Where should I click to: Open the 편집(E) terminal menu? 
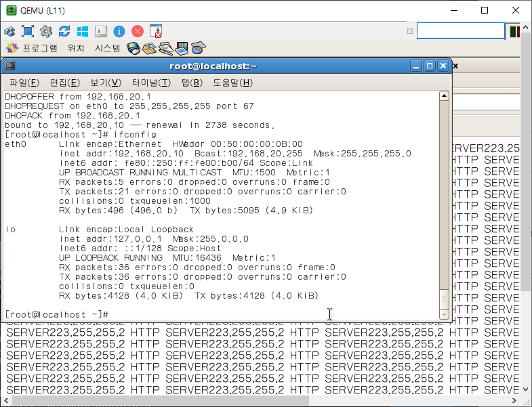(65, 83)
